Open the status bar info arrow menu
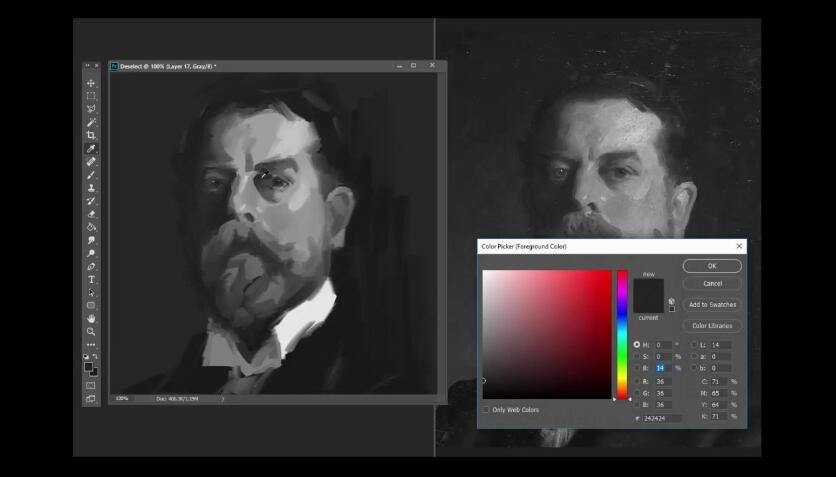The width and height of the screenshot is (836, 477). pos(223,398)
